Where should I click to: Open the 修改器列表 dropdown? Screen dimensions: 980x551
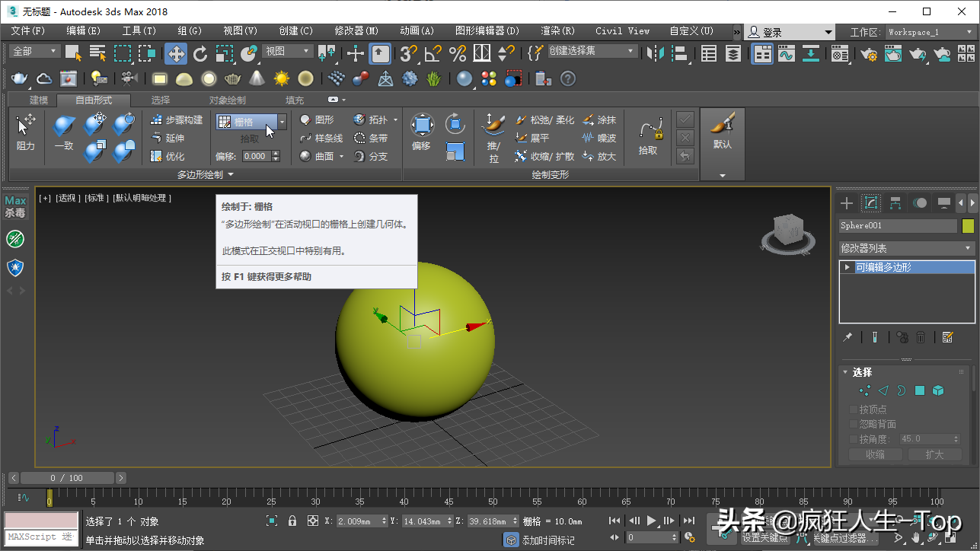pyautogui.click(x=907, y=248)
